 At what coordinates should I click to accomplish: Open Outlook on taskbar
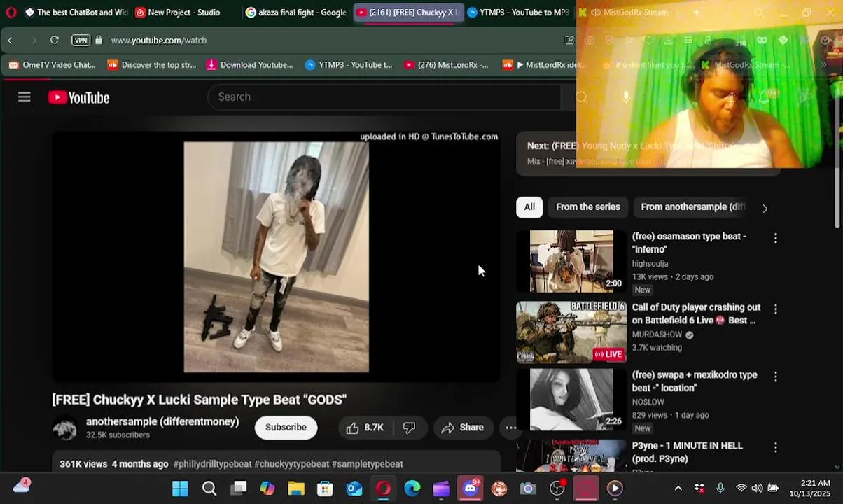pyautogui.click(x=354, y=489)
